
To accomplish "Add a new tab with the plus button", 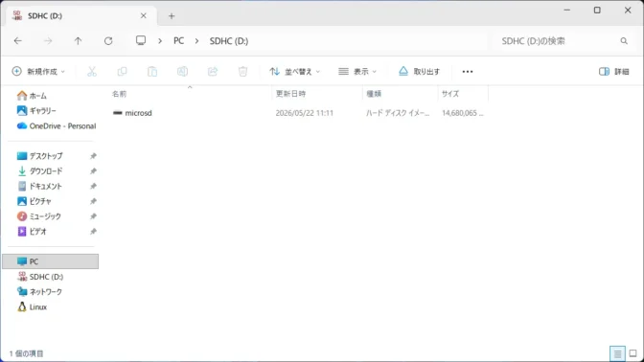I will [172, 16].
